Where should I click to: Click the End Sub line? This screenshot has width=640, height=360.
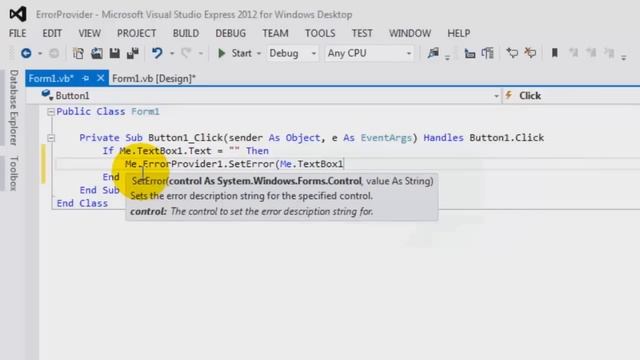[99, 190]
